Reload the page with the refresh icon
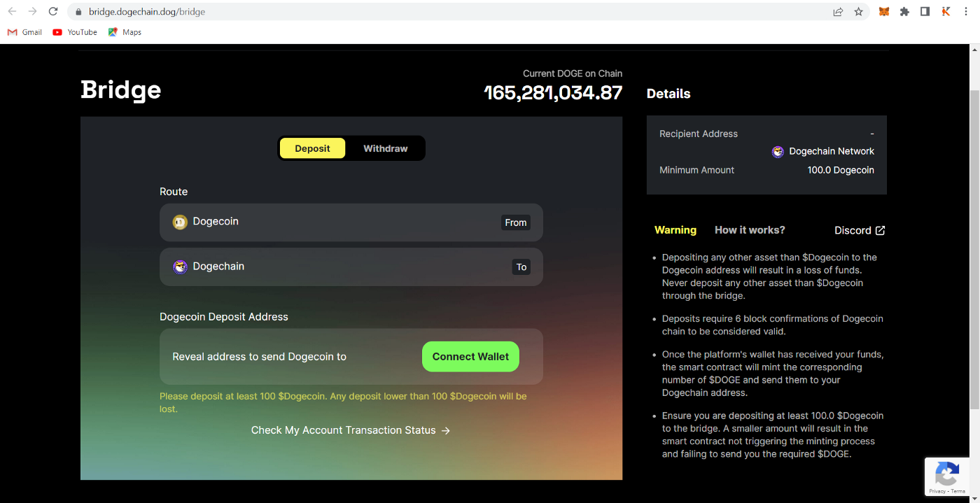Image resolution: width=980 pixels, height=503 pixels. click(x=53, y=11)
